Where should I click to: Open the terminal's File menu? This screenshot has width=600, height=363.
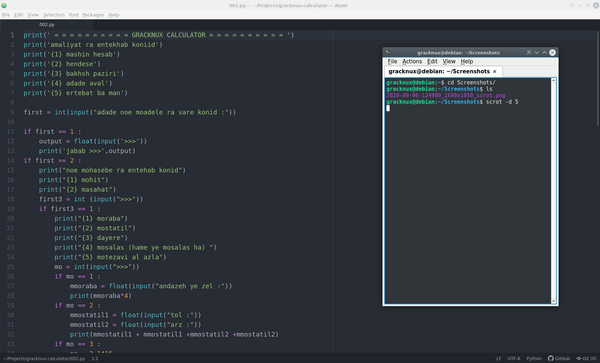[x=392, y=61]
